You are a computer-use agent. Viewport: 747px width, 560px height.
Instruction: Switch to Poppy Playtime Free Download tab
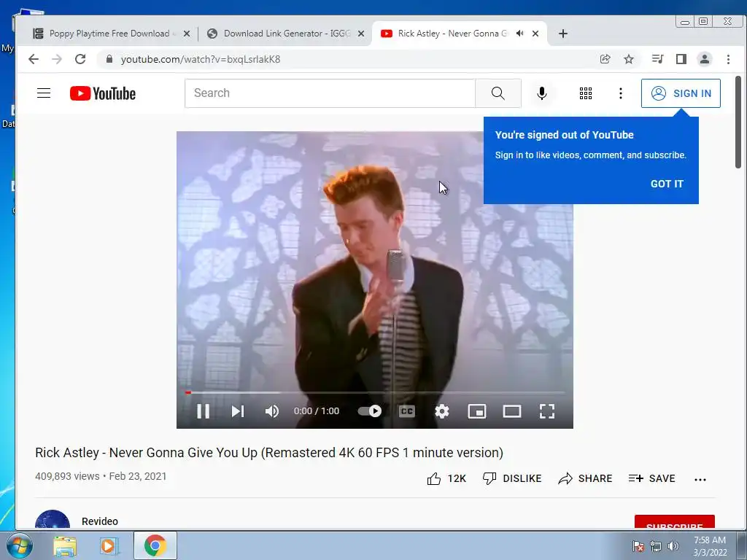(109, 34)
